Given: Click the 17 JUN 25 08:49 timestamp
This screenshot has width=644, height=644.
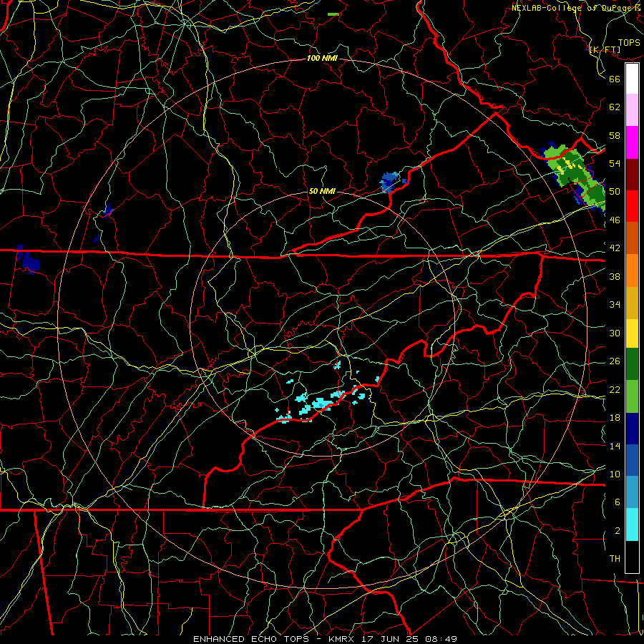Looking at the screenshot, I should tap(409, 639).
